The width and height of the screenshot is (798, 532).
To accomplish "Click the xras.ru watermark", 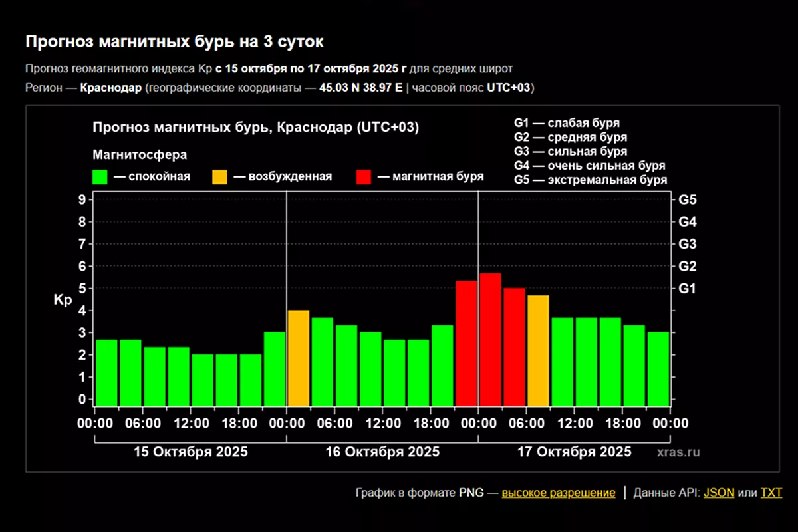I will pyautogui.click(x=678, y=452).
